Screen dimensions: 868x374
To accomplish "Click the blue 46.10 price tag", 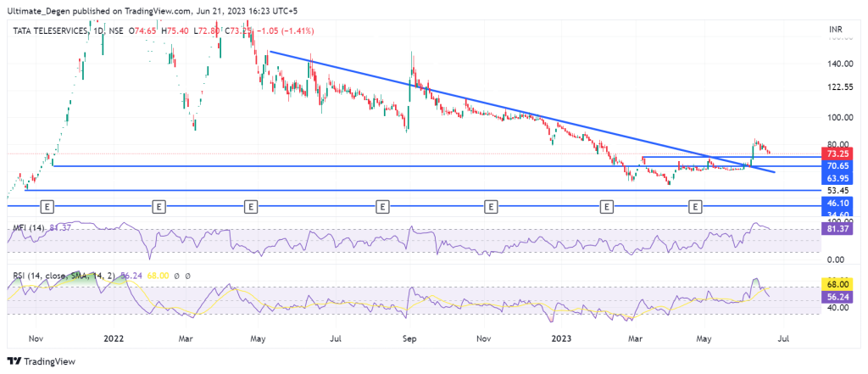I will click(x=837, y=204).
